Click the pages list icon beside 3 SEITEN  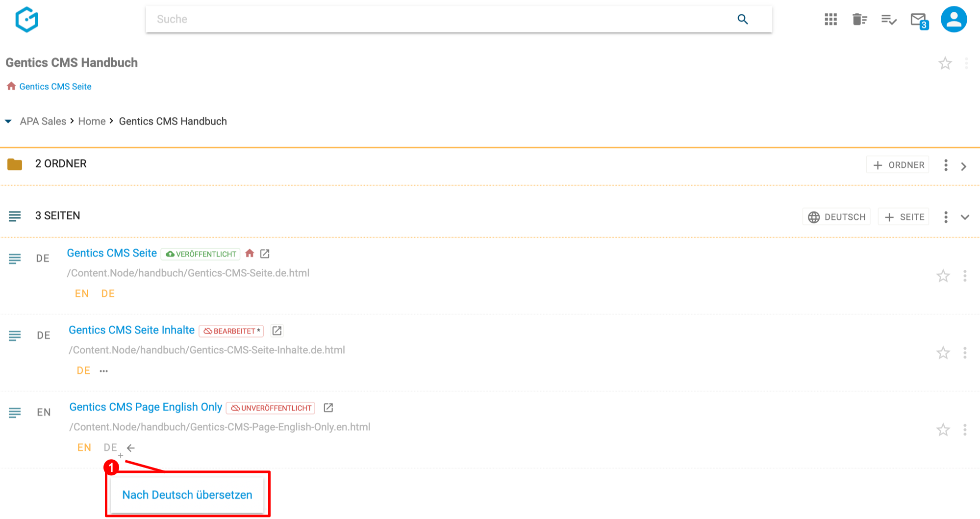point(15,216)
